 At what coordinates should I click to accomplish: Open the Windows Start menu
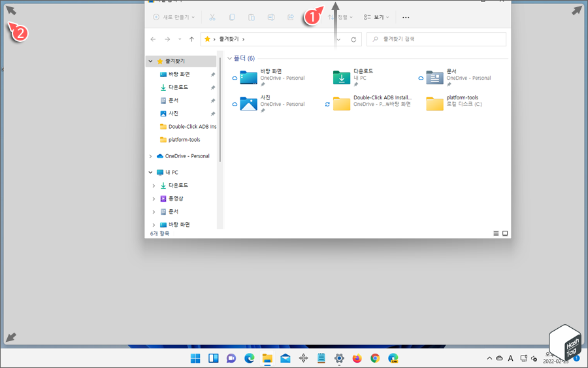coord(195,358)
